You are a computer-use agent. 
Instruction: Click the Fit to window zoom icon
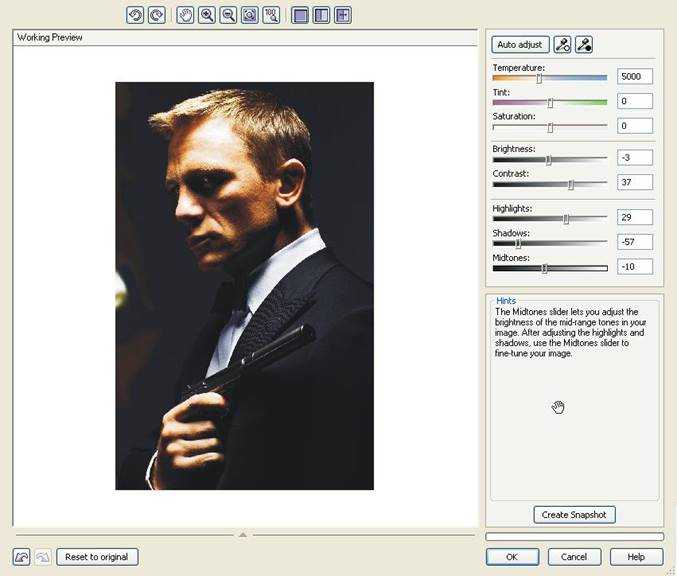click(x=249, y=16)
